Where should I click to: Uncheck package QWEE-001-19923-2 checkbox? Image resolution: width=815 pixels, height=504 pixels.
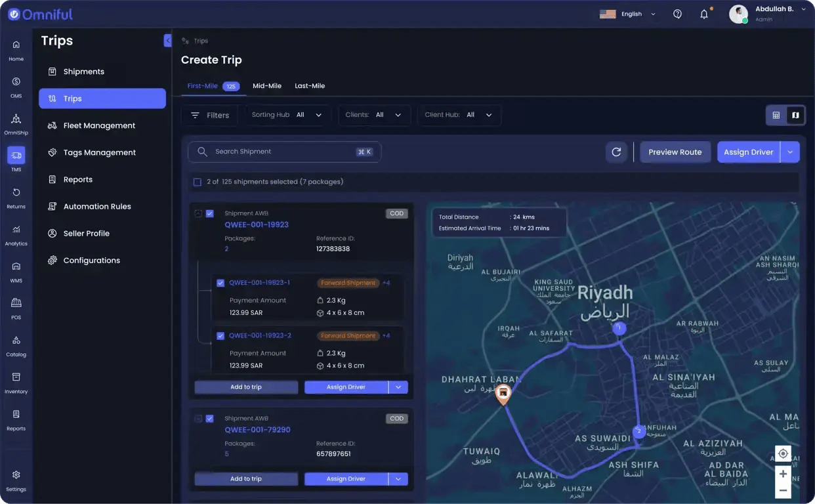click(220, 336)
